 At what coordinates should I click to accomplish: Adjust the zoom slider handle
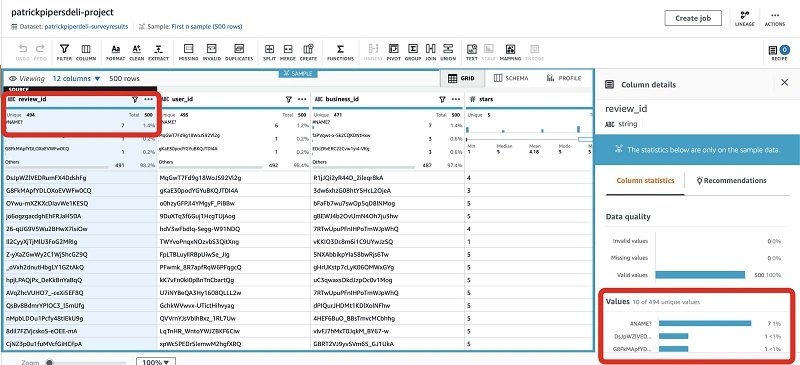coord(49,362)
